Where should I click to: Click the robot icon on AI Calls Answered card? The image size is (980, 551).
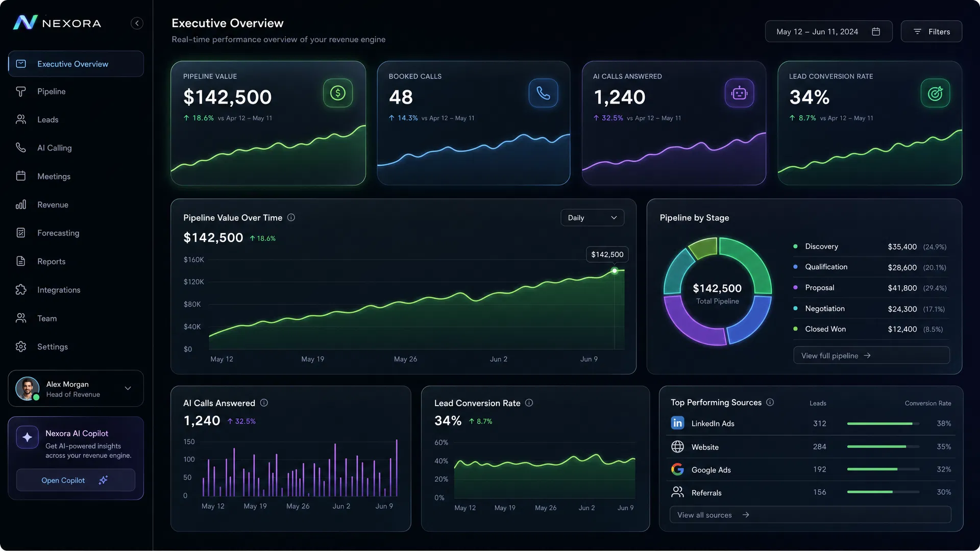[739, 93]
